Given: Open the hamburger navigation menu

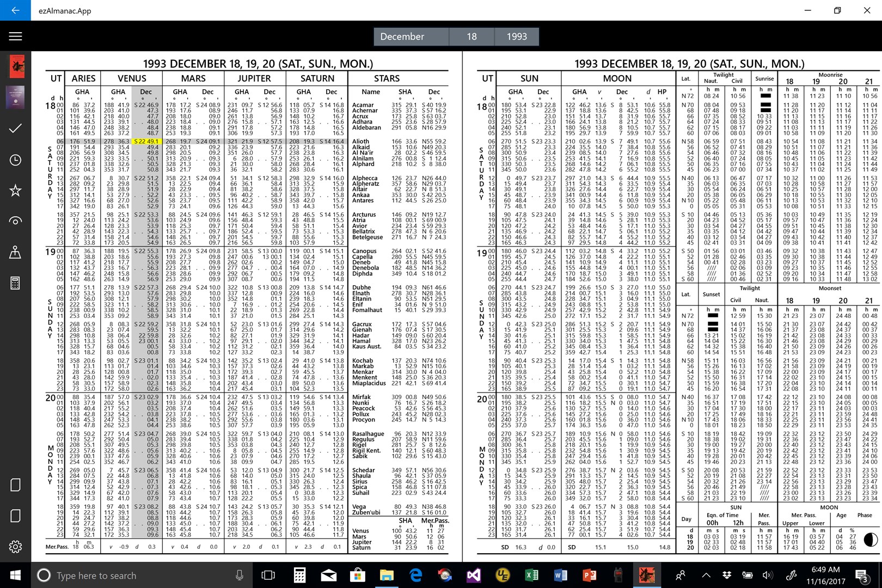Looking at the screenshot, I should [x=15, y=36].
